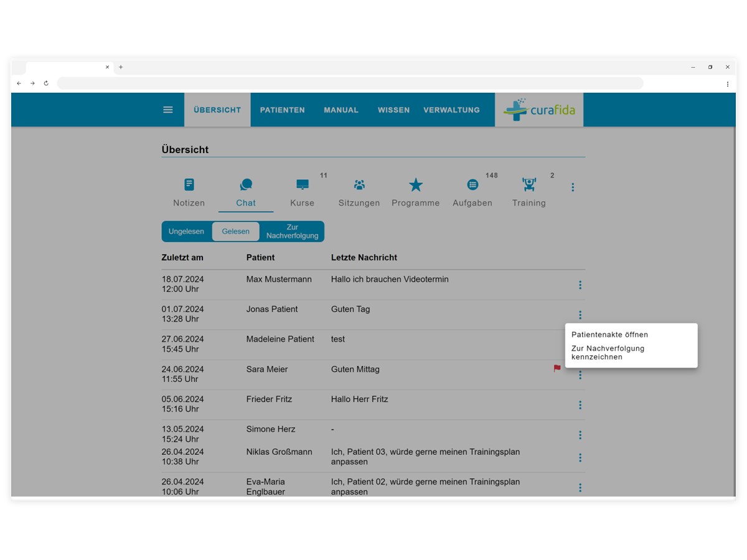747x560 pixels.
Task: Open more overview sections three-dot menu
Action: 573,187
